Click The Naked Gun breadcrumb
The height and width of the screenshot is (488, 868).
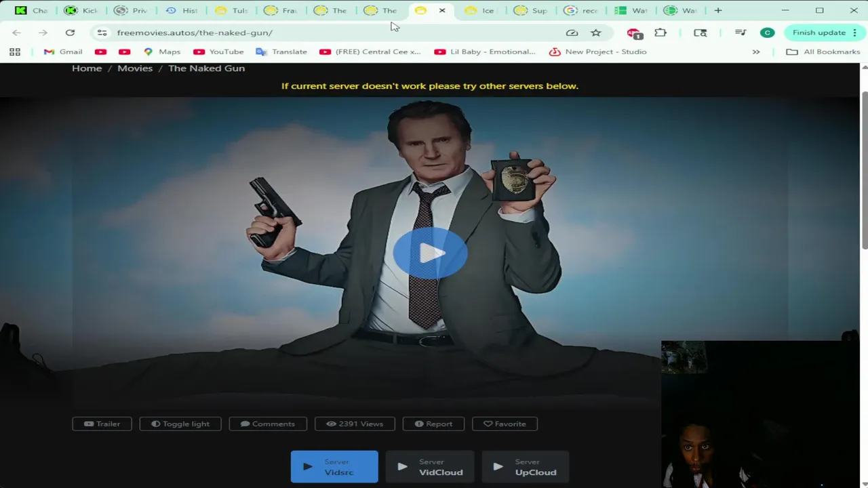[206, 68]
